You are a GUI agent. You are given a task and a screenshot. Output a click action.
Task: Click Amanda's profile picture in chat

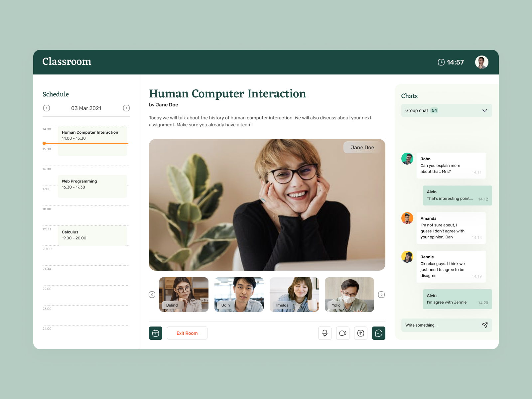coord(407,218)
